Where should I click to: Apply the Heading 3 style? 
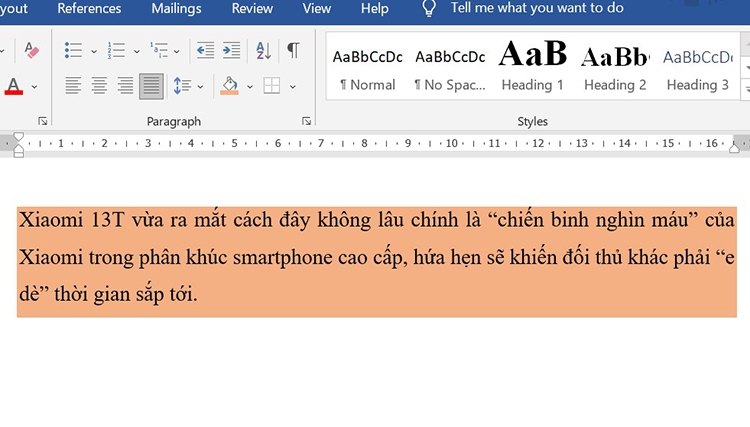(698, 67)
